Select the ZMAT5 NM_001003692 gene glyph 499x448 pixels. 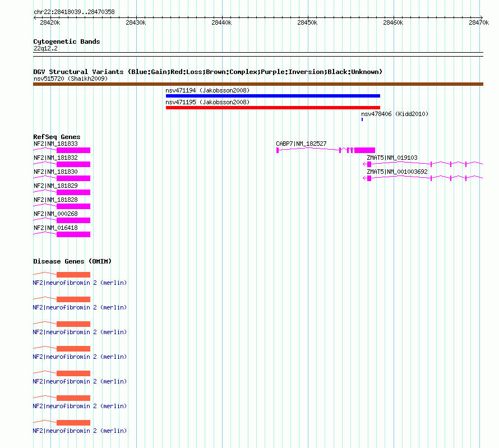(x=423, y=178)
